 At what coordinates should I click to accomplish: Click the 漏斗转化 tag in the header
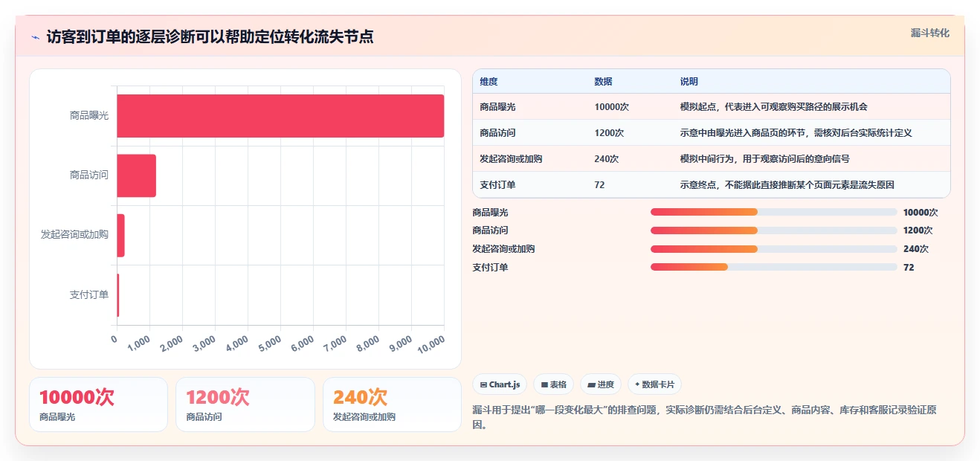929,33
